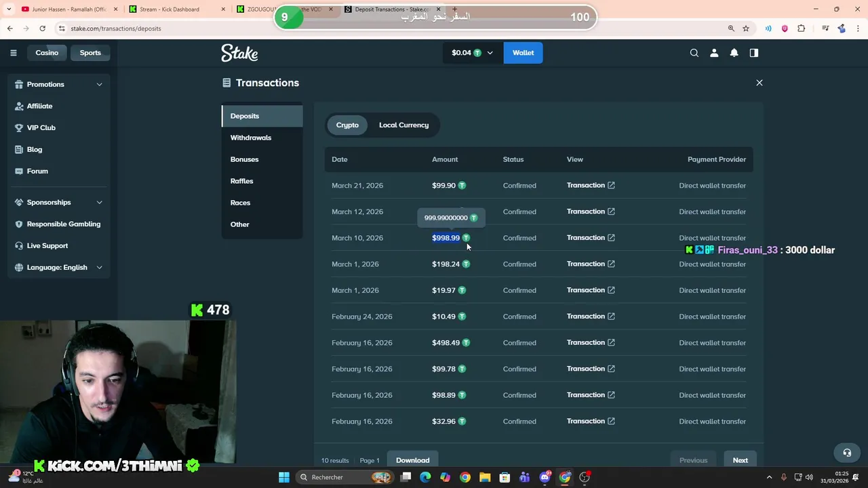Screen dimensions: 868x488
Task: Click the Wallet button
Action: pyautogui.click(x=523, y=53)
